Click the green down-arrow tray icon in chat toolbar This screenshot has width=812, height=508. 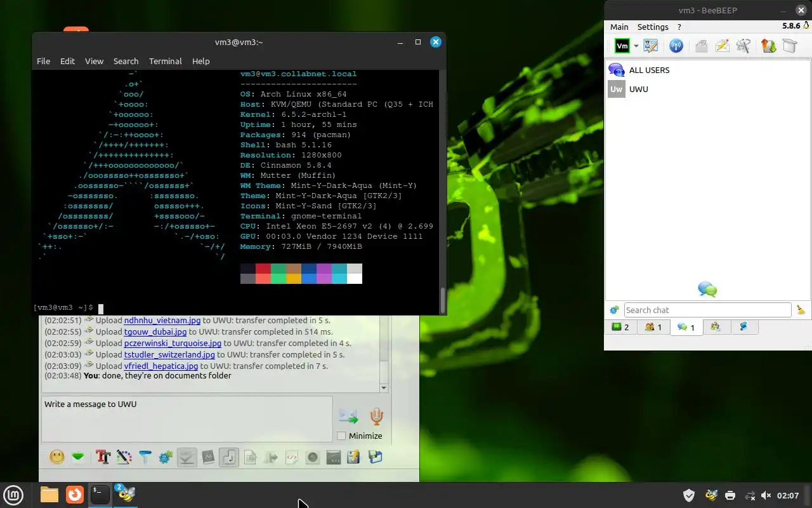click(x=77, y=457)
